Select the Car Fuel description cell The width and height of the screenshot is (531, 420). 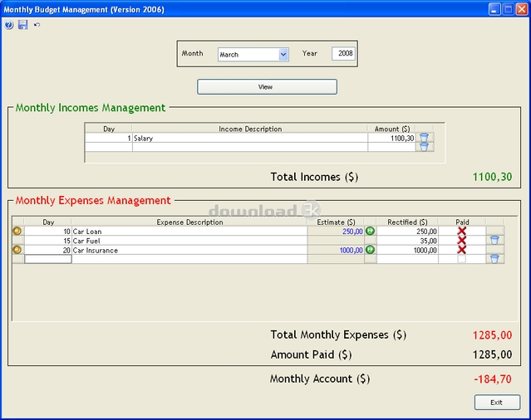tap(189, 241)
